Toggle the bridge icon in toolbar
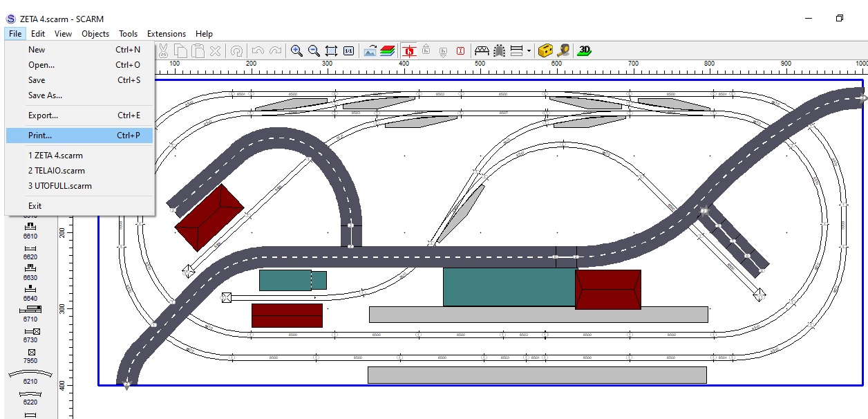The height and width of the screenshot is (419, 868). [x=482, y=50]
